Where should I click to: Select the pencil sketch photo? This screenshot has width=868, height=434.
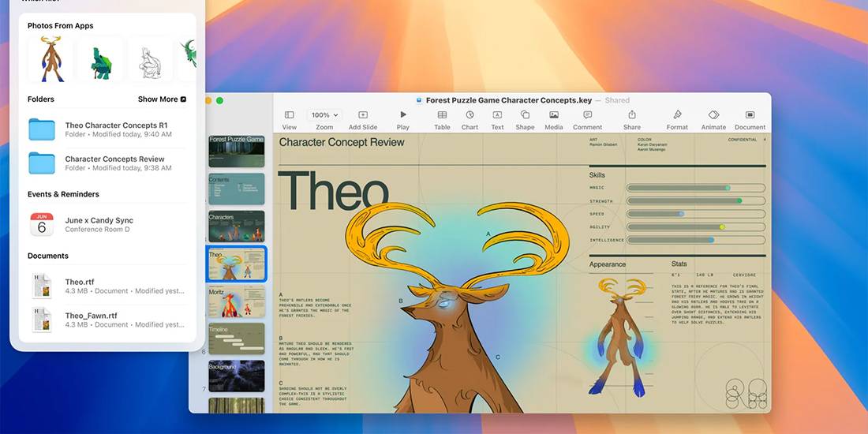pos(151,59)
